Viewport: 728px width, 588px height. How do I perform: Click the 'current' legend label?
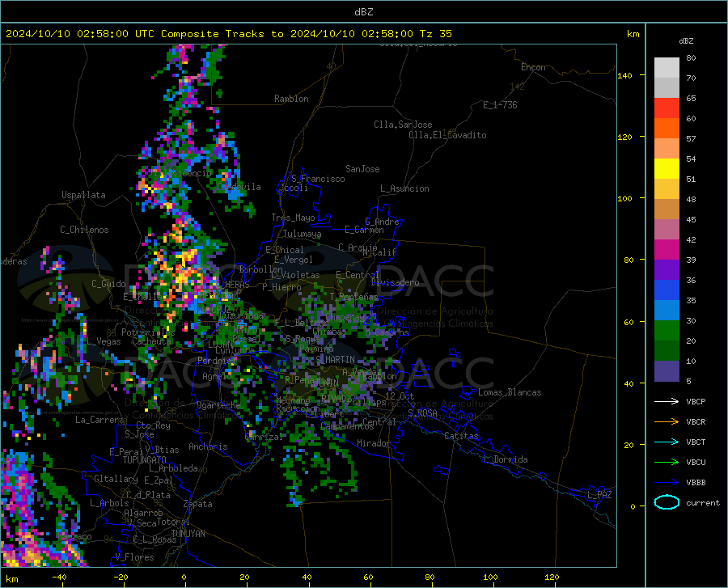(703, 502)
